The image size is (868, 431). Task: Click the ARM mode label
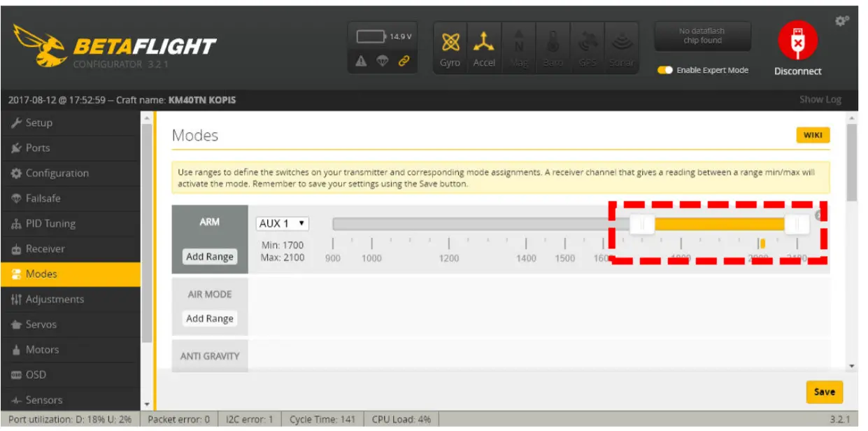(210, 222)
